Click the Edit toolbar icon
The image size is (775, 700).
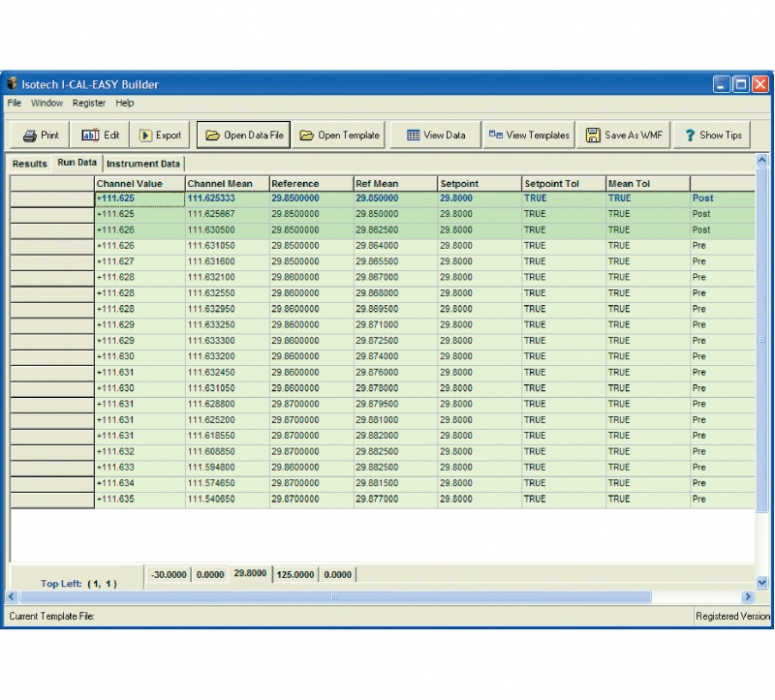(91, 136)
